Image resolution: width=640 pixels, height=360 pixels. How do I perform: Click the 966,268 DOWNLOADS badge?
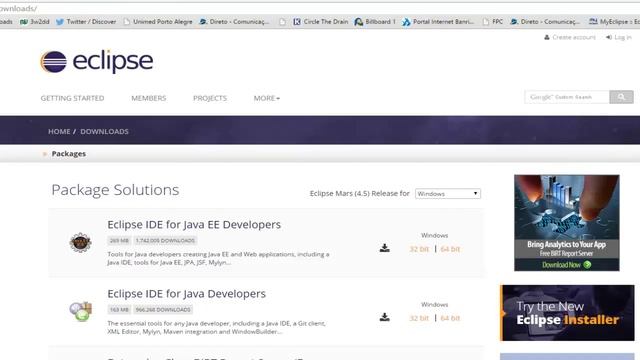pos(163,310)
